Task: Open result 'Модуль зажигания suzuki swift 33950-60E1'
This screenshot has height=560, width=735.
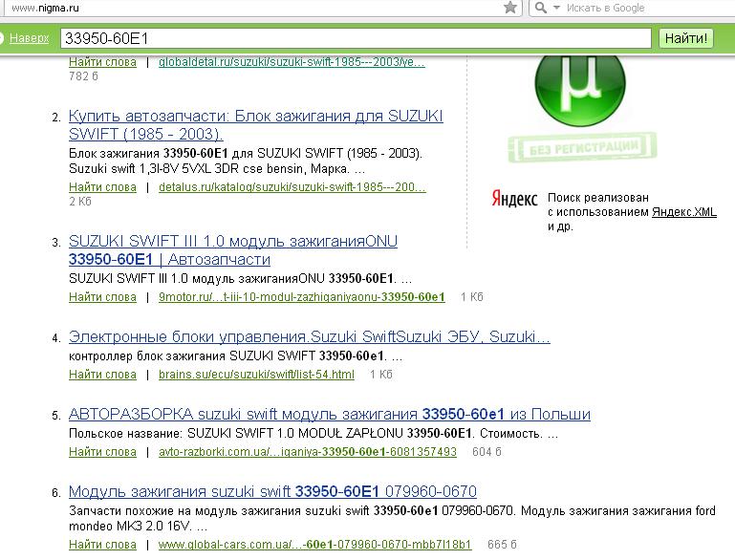Action: 272,491
